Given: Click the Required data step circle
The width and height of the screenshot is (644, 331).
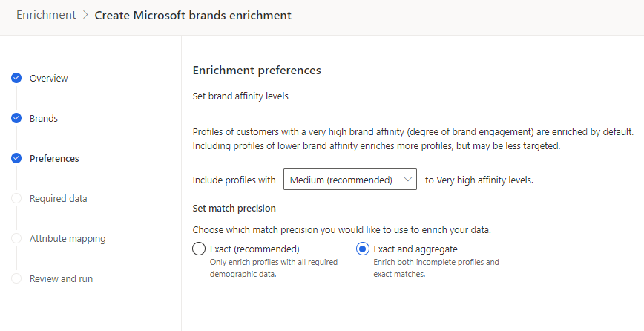Looking at the screenshot, I should click(x=16, y=198).
